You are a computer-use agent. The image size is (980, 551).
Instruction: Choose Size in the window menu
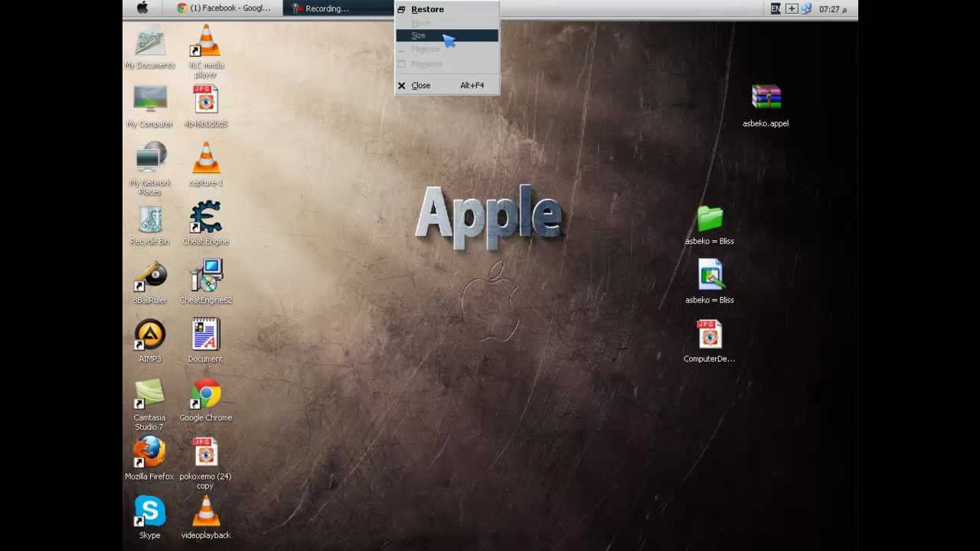pos(447,35)
